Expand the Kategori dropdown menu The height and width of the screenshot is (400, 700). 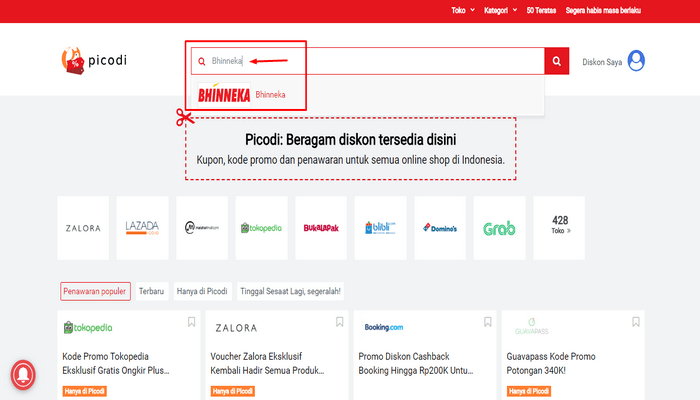pyautogui.click(x=500, y=10)
